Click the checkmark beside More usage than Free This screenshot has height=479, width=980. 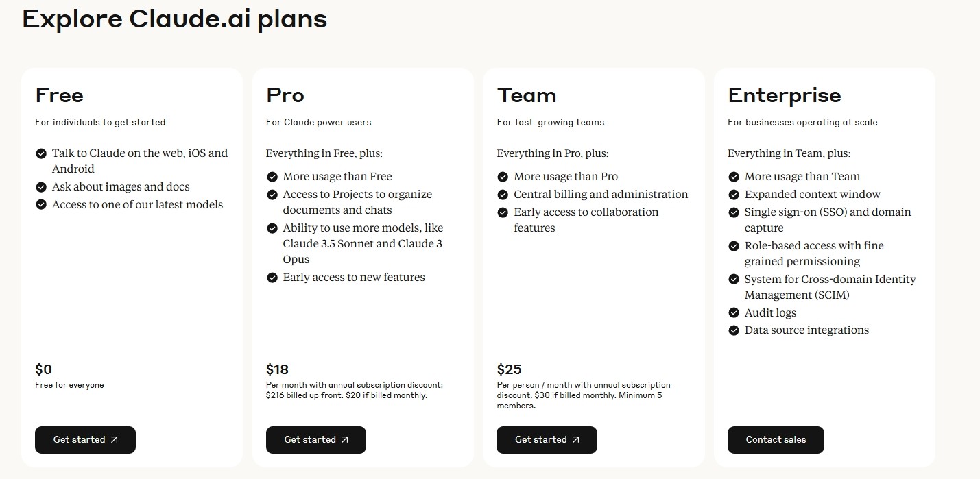tap(272, 177)
